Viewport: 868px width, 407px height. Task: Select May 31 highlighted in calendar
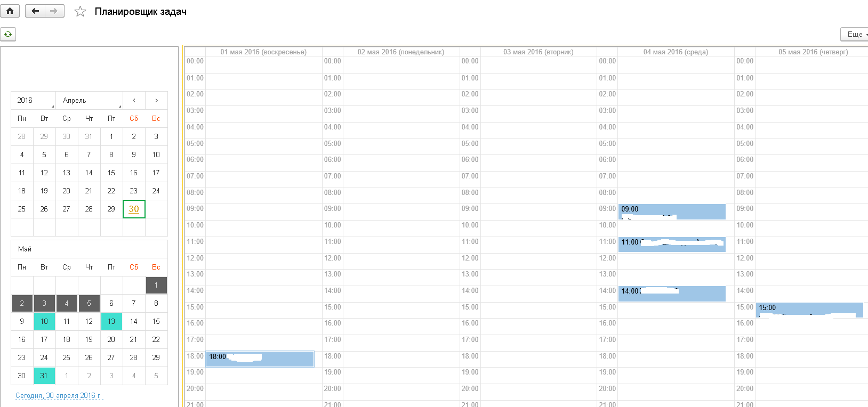[44, 376]
